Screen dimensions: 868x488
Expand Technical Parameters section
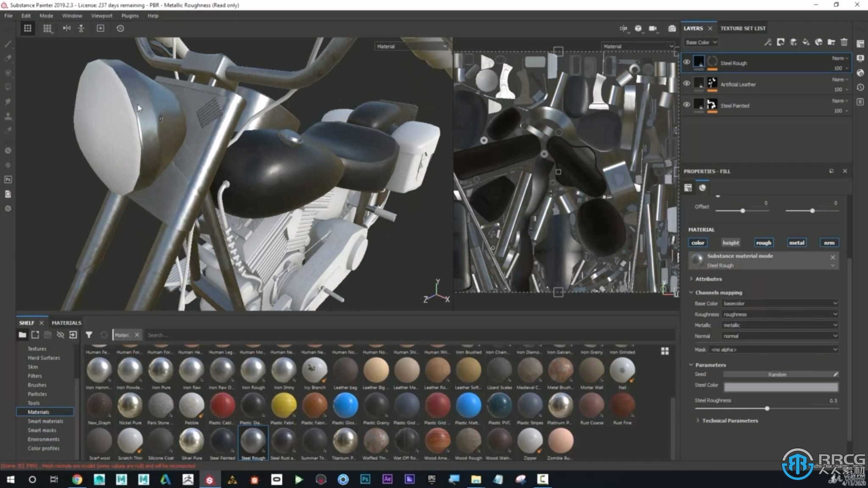pos(730,421)
